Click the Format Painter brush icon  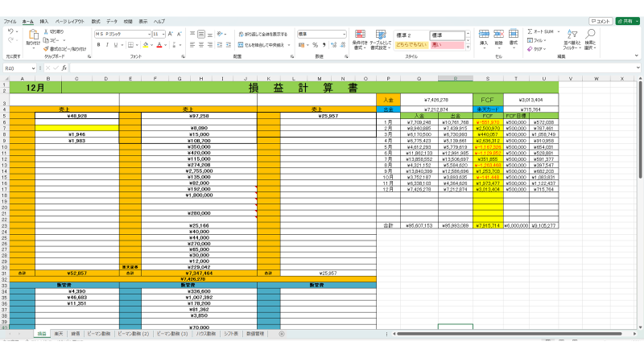[47, 49]
